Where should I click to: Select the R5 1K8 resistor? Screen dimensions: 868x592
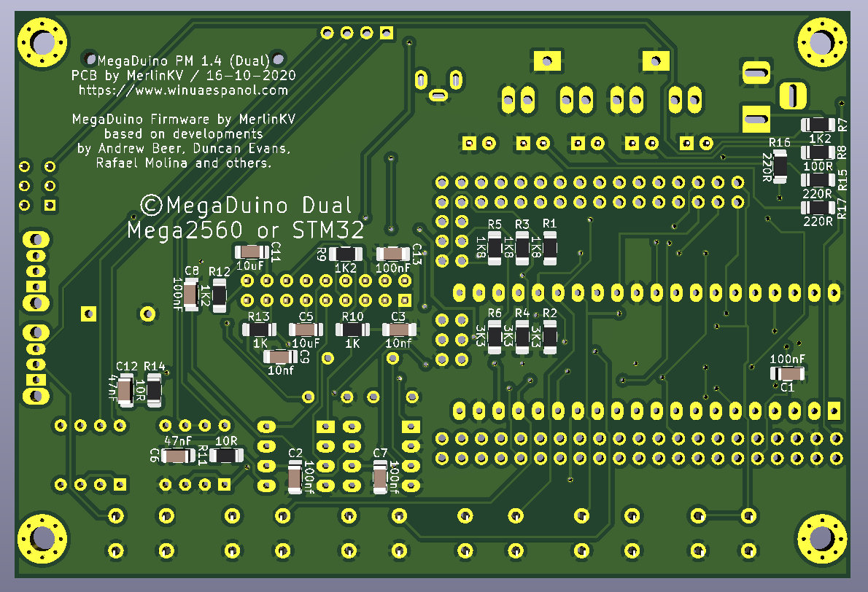[495, 248]
